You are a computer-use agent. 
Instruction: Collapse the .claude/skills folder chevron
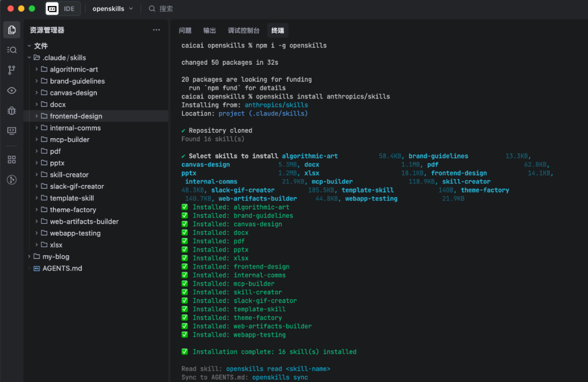(29, 58)
